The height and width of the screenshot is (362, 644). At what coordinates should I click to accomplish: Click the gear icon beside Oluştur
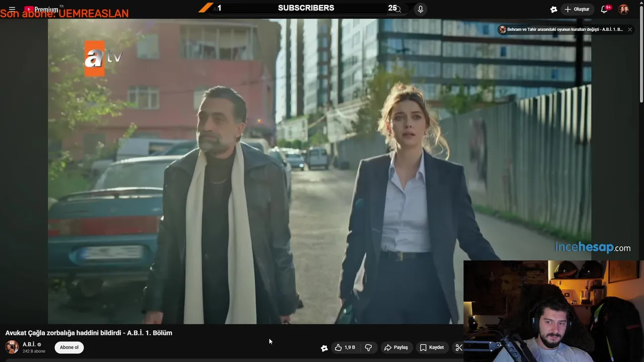pyautogui.click(x=554, y=9)
